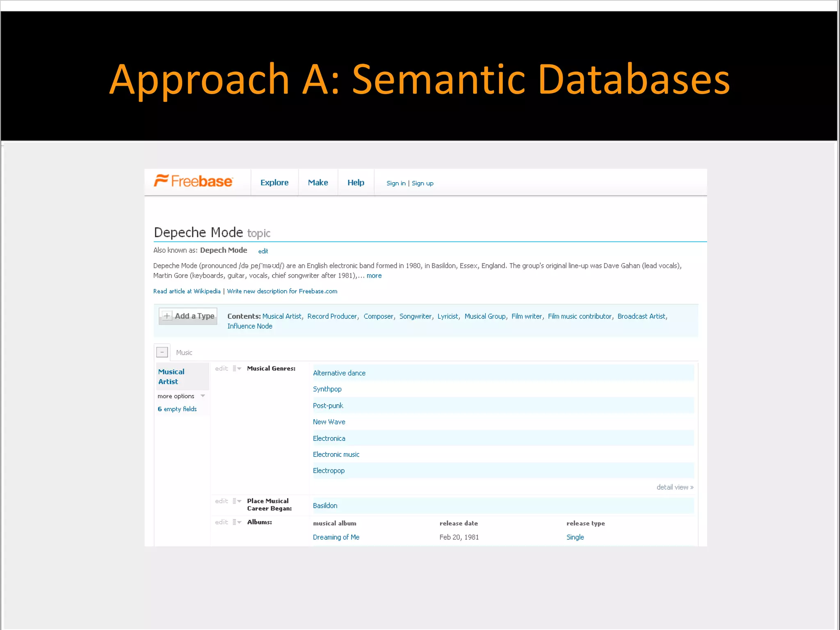Viewport: 840px width, 630px height.
Task: Click plus icon in Add a Type
Action: click(167, 316)
